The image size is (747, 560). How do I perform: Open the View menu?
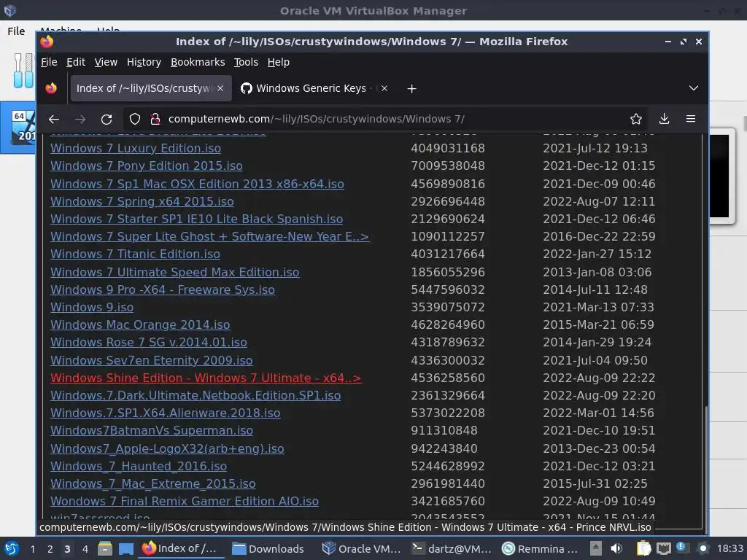click(x=106, y=62)
